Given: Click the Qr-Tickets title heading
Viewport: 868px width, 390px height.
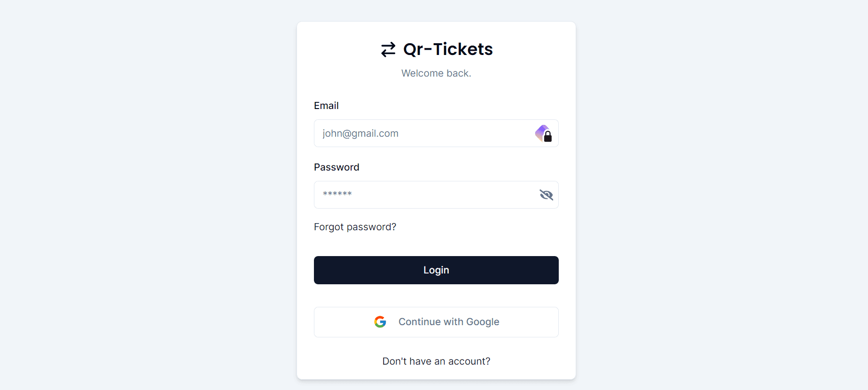Looking at the screenshot, I should tap(448, 49).
